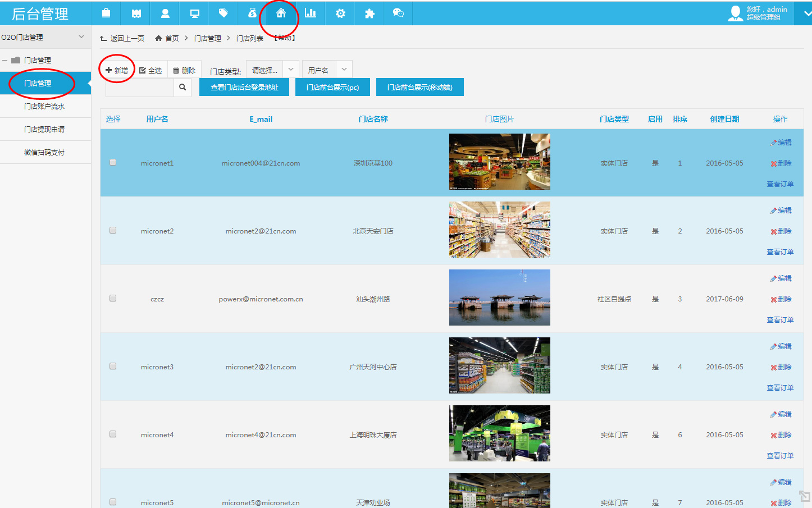Image resolution: width=812 pixels, height=508 pixels.
Task: Delete the czcz store row
Action: [781, 299]
